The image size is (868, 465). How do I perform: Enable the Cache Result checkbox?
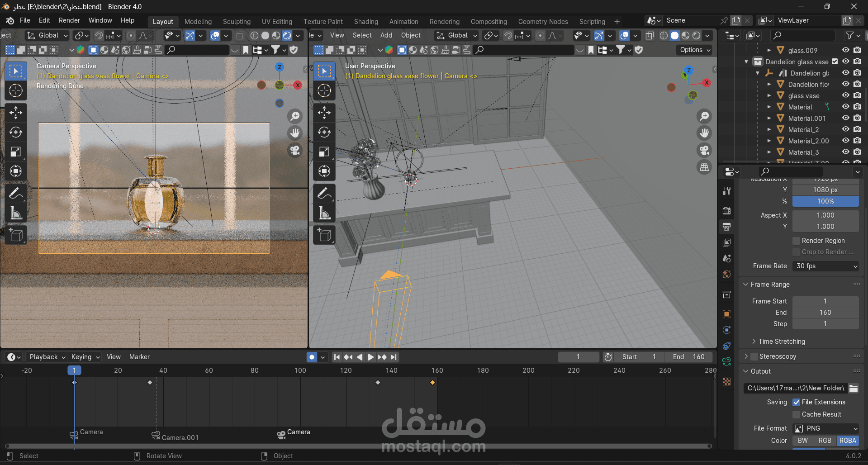coord(797,414)
